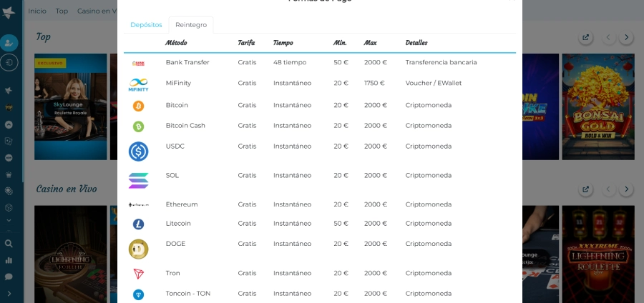Screen dimensions: 644x303
Task: Click the Tron logo icon
Action: click(x=138, y=274)
